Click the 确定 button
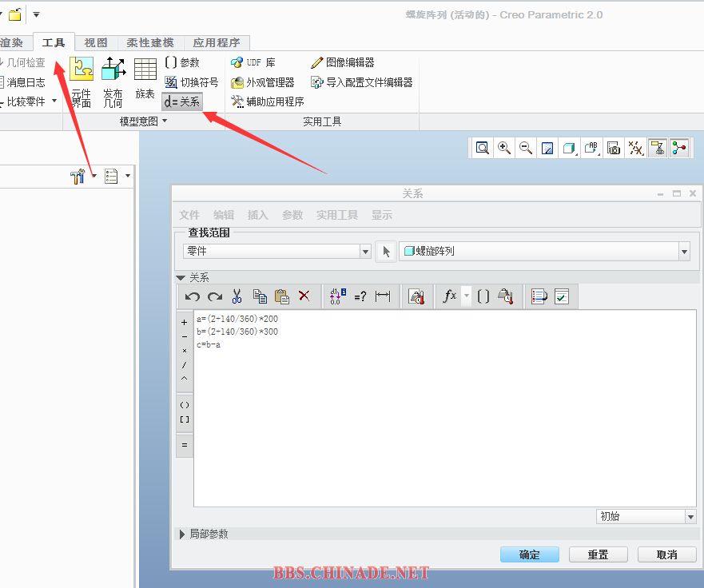The height and width of the screenshot is (588, 704). coord(529,554)
